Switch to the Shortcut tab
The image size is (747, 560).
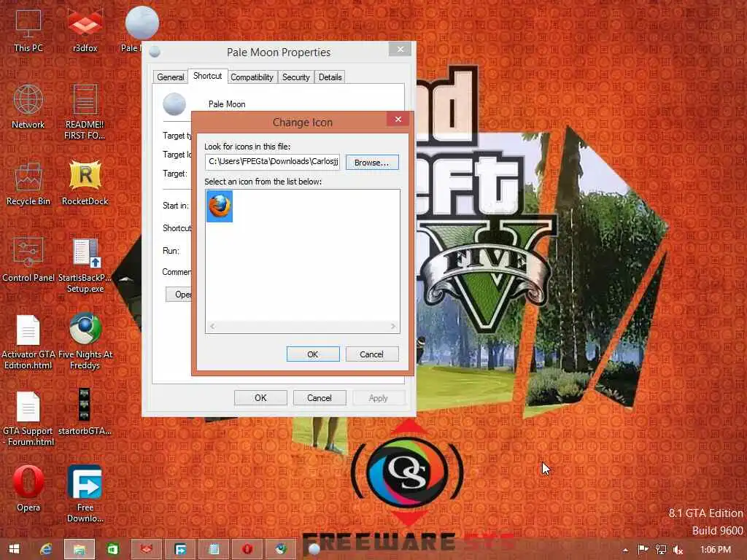(x=207, y=76)
